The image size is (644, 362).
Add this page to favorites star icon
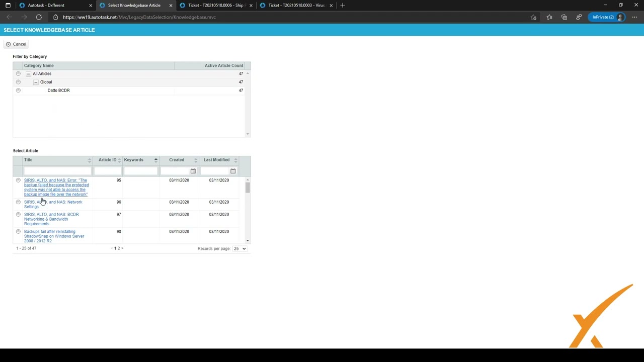pyautogui.click(x=533, y=17)
